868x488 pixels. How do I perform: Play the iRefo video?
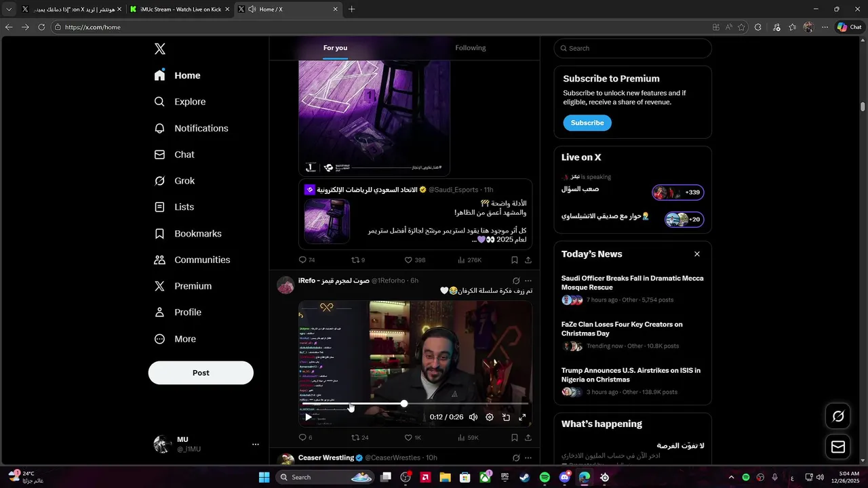pyautogui.click(x=309, y=418)
